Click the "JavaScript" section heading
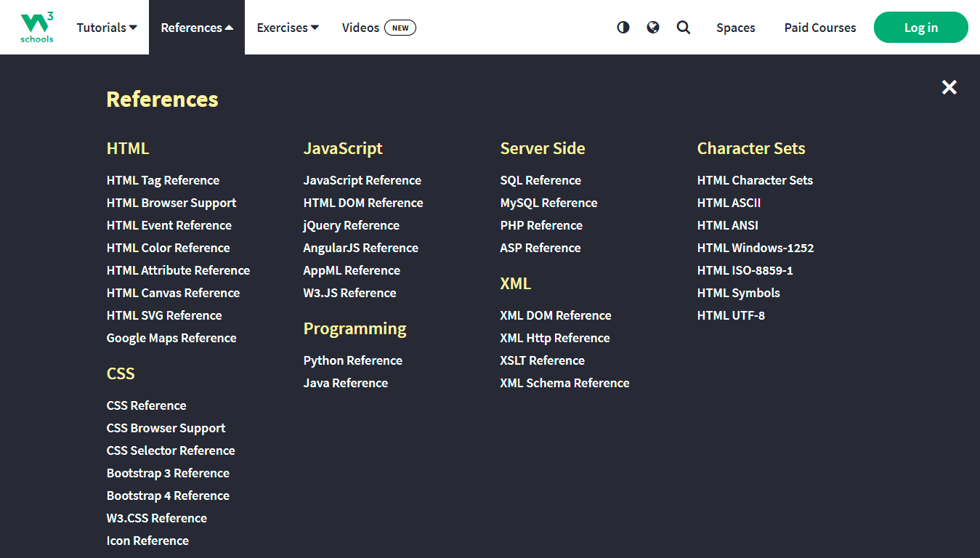This screenshot has width=980, height=558. click(x=343, y=148)
